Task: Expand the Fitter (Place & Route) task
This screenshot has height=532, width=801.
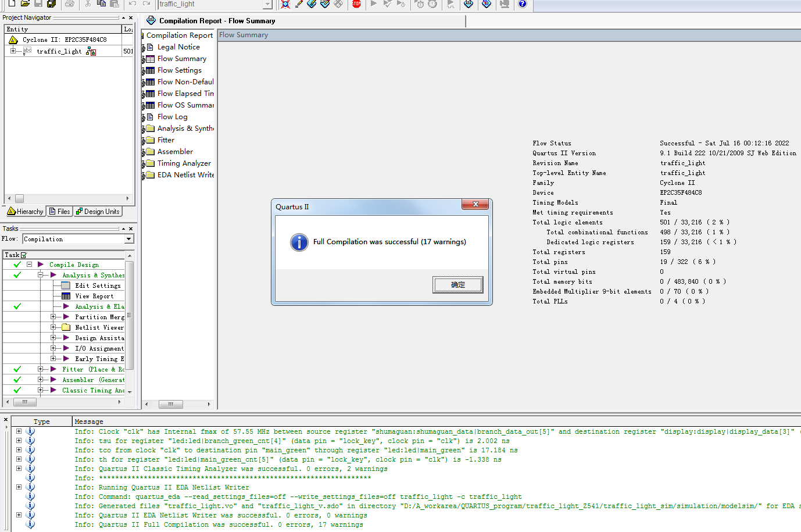Action: 41,369
